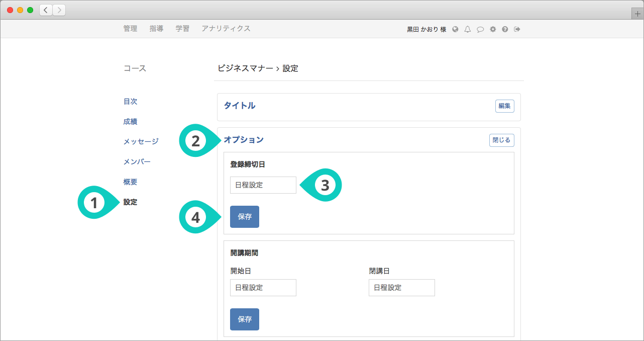
Task: Open the 開始日 date picker field
Action: point(263,288)
